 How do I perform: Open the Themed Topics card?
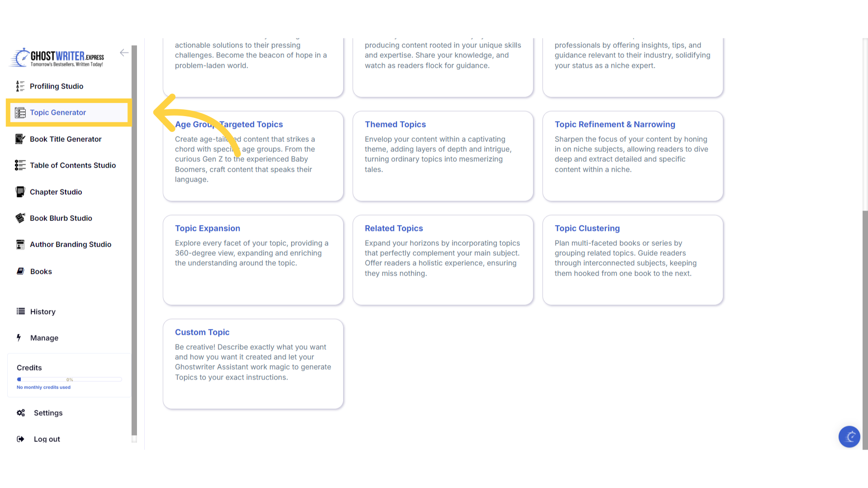tap(443, 156)
